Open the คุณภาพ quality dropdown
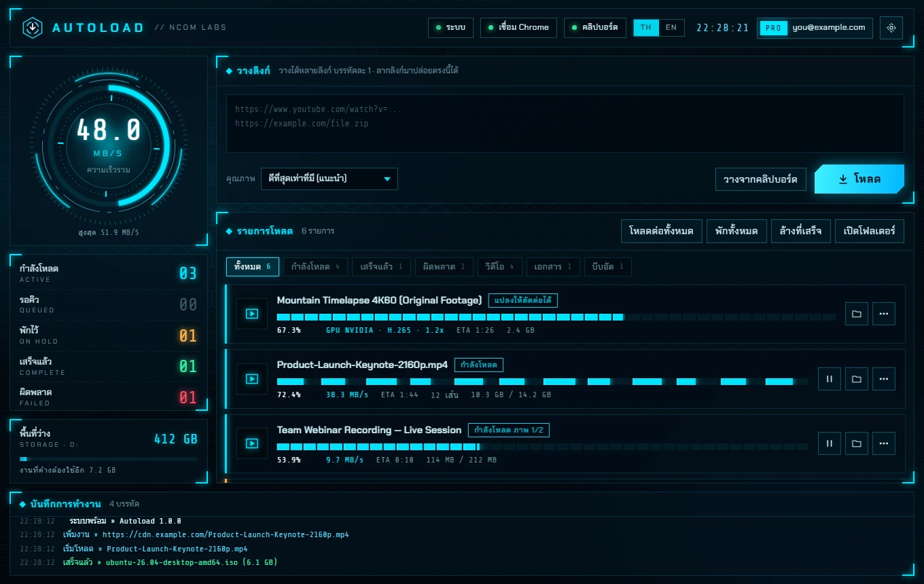Viewport: 924px width, 584px height. pyautogui.click(x=330, y=179)
